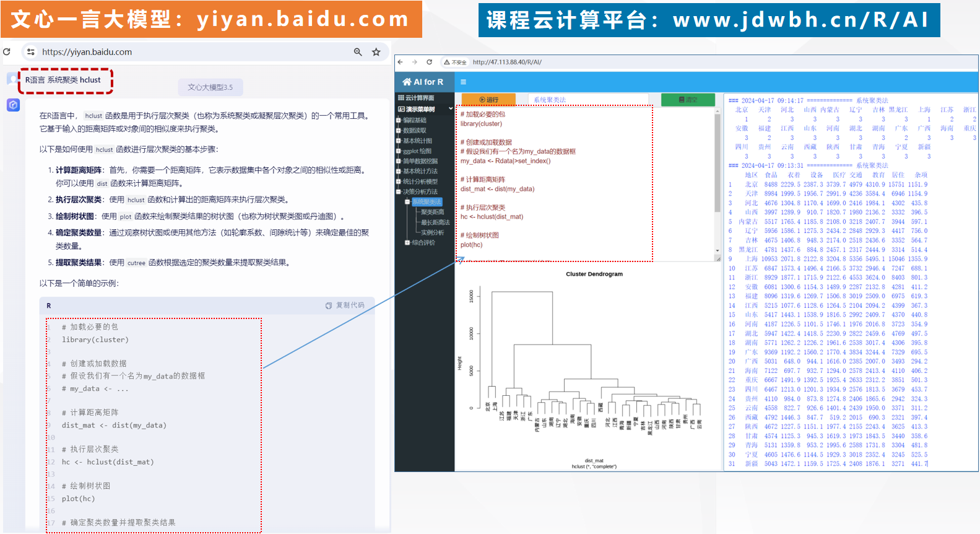The image size is (980, 534).
Task: Click 'plot(hc)' line in AI for R editor
Action: click(x=472, y=245)
